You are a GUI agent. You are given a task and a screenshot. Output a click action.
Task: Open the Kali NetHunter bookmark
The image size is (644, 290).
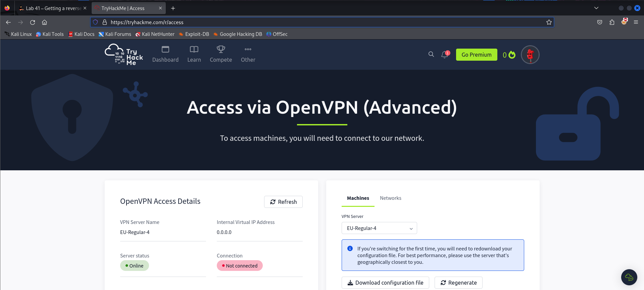155,34
